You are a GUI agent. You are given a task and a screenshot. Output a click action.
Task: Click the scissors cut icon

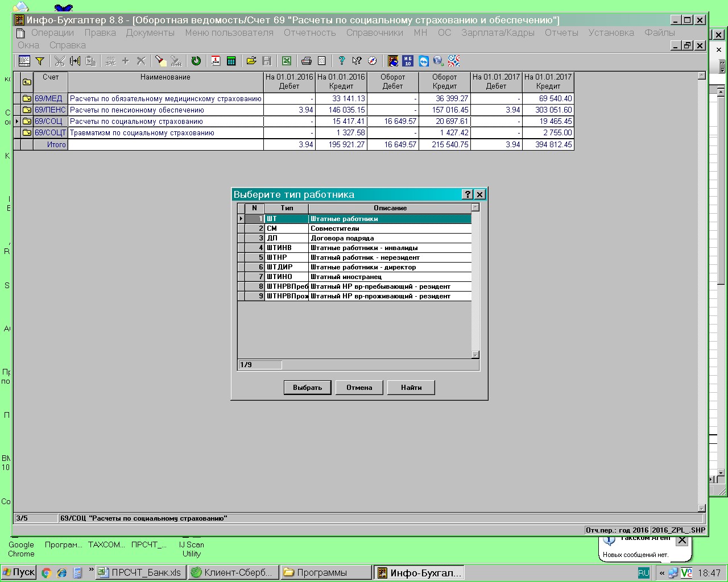point(59,61)
